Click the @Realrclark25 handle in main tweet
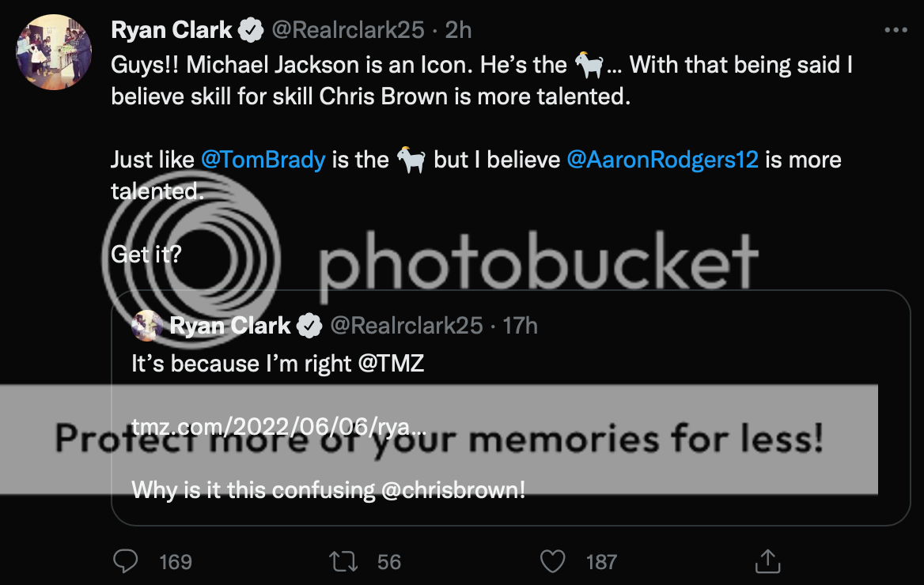The image size is (924, 585). (349, 30)
